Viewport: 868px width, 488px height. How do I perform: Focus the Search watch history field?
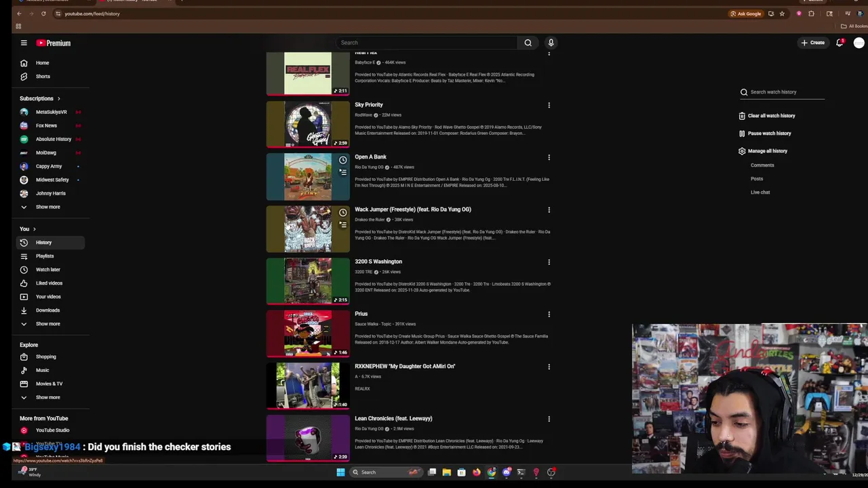click(x=783, y=92)
